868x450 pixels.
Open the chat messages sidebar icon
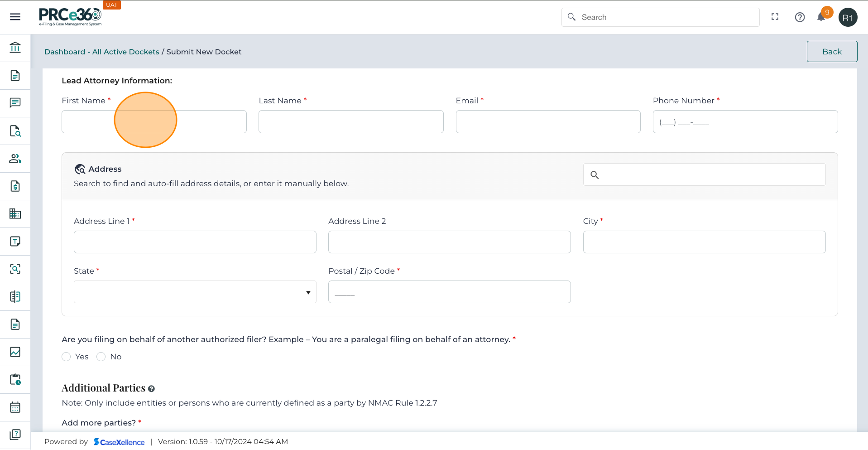(15, 103)
